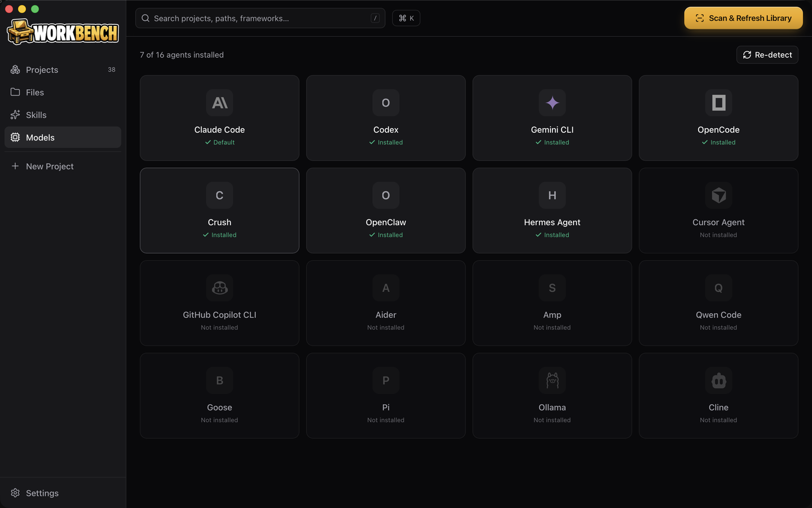Click 'Not installed' under Cursor Agent
Screen dimensions: 812x508
click(x=718, y=235)
